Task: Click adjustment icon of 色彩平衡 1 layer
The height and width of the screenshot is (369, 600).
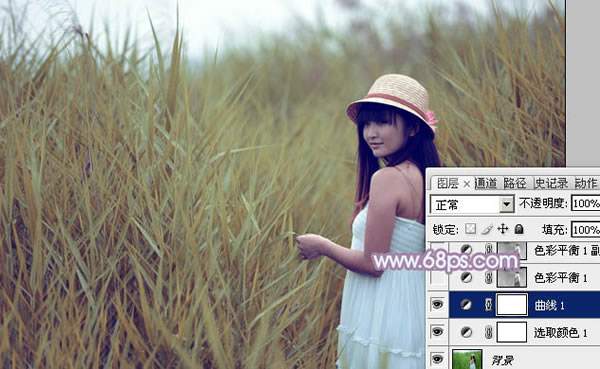Action: 466,277
